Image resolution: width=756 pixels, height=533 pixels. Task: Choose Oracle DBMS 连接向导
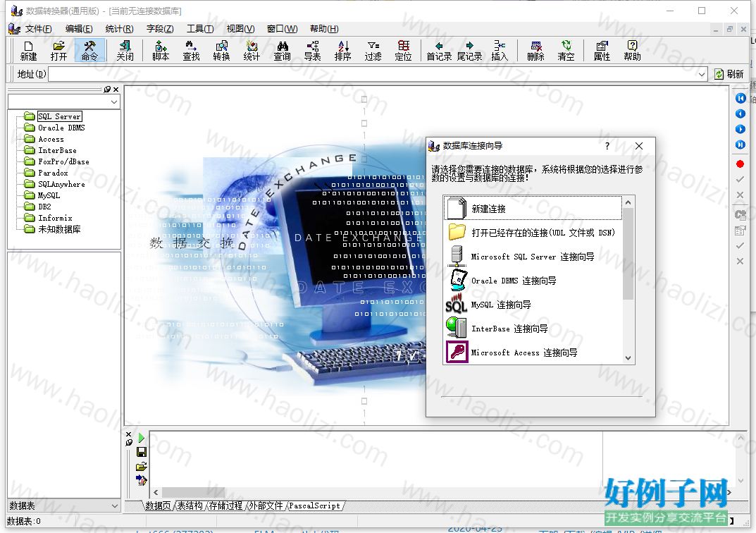click(x=533, y=281)
